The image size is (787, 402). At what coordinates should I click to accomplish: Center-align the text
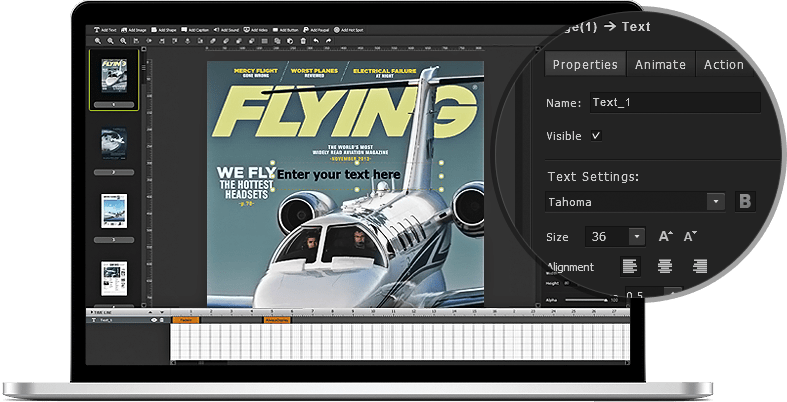665,266
